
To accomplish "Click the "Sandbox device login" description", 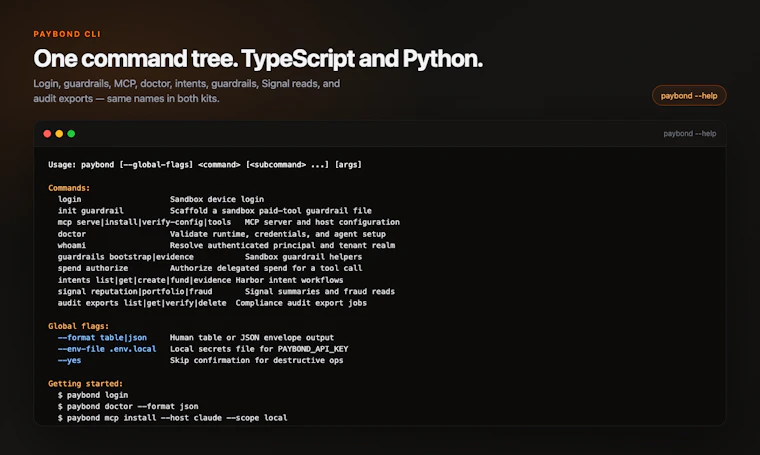I will click(217, 199).
